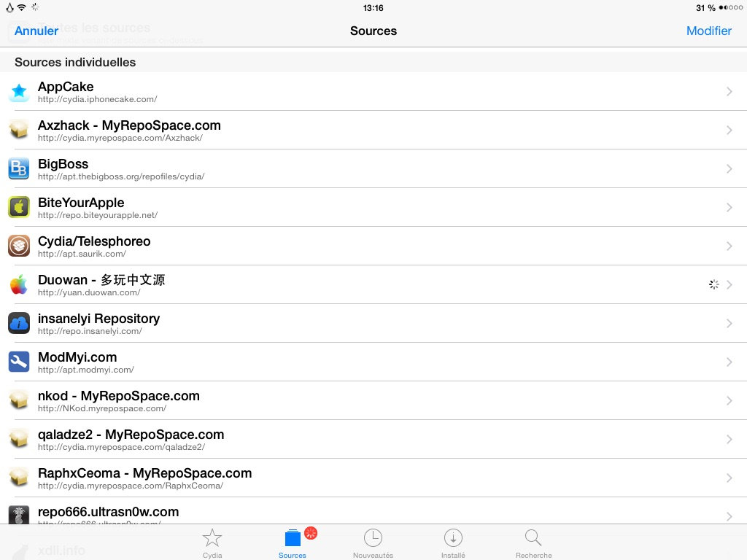Expand Axzhack source via chevron

click(x=729, y=130)
